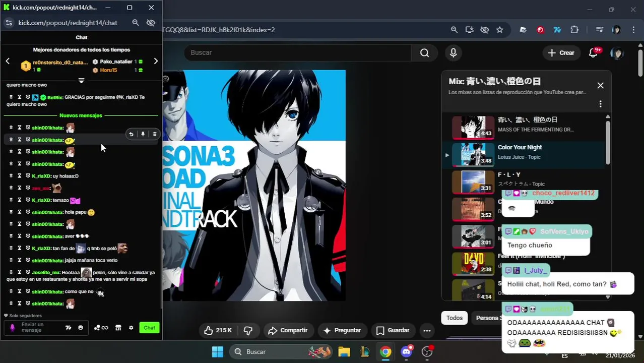
Task: Open YouTube account avatar menu
Action: click(x=617, y=53)
